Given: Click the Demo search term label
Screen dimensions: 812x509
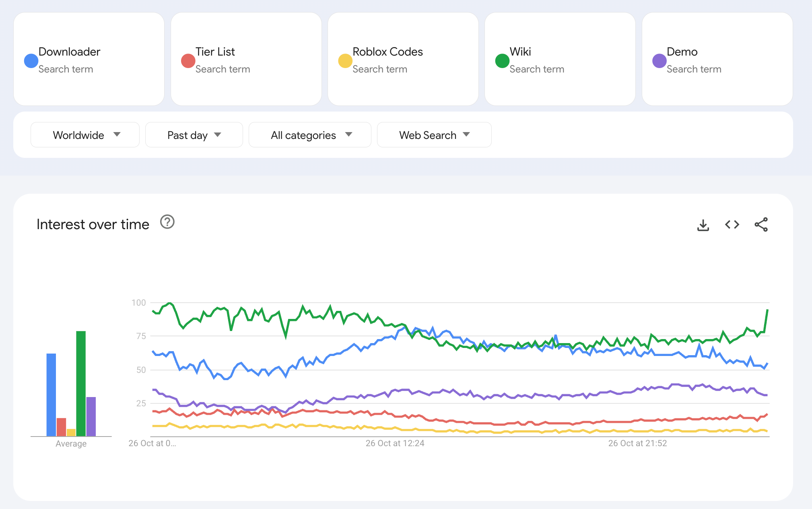Looking at the screenshot, I should coord(682,52).
